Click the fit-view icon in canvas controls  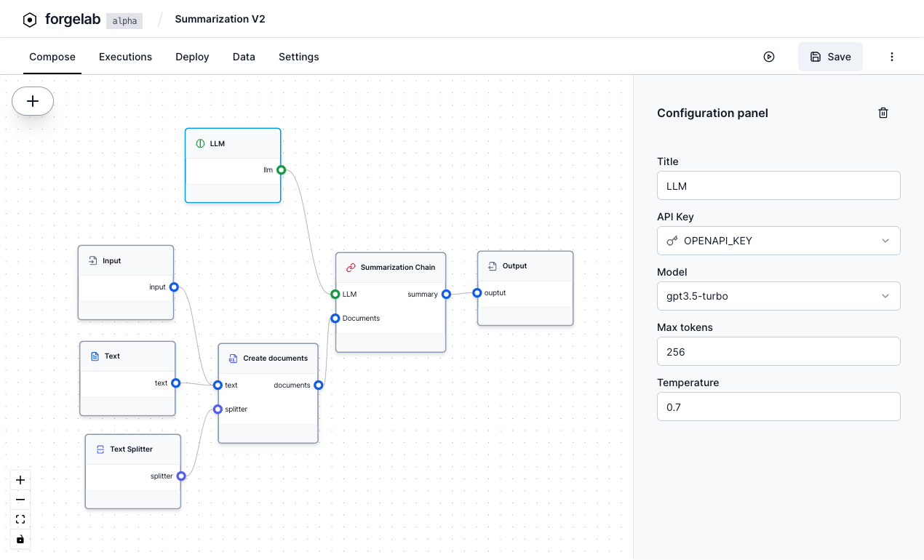click(20, 519)
